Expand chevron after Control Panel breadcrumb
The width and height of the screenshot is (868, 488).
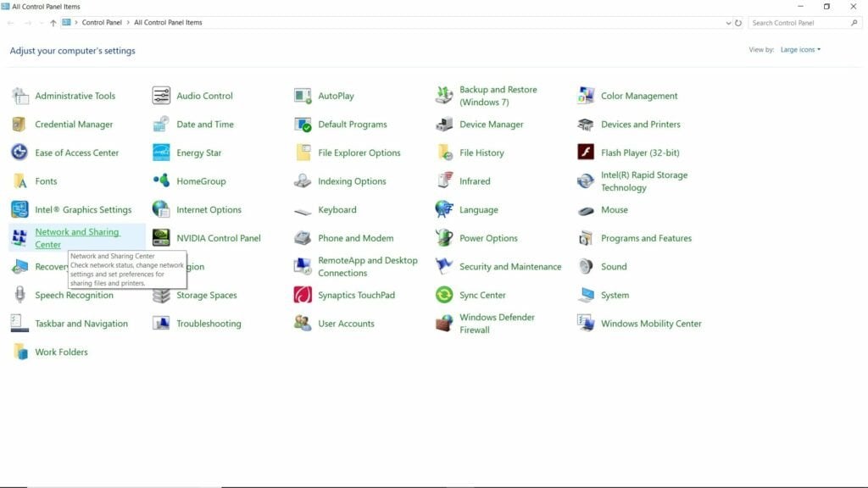click(128, 23)
